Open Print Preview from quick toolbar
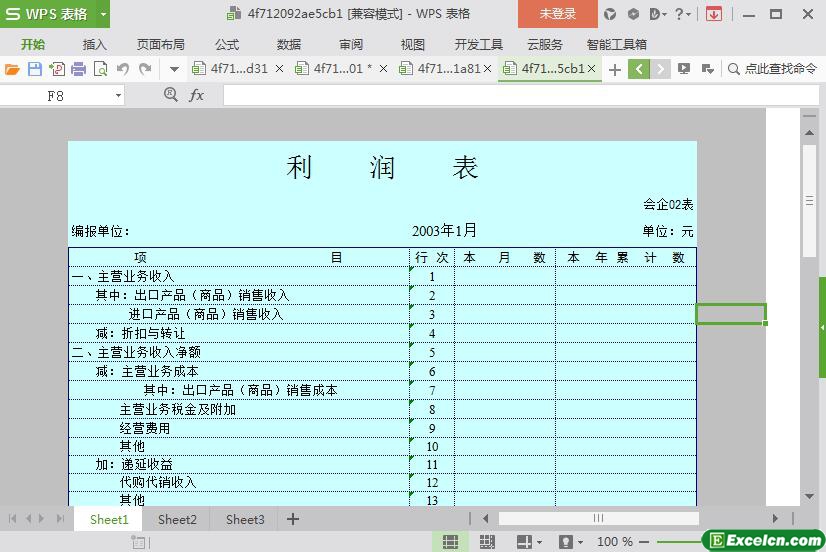826x552 pixels. [x=100, y=69]
